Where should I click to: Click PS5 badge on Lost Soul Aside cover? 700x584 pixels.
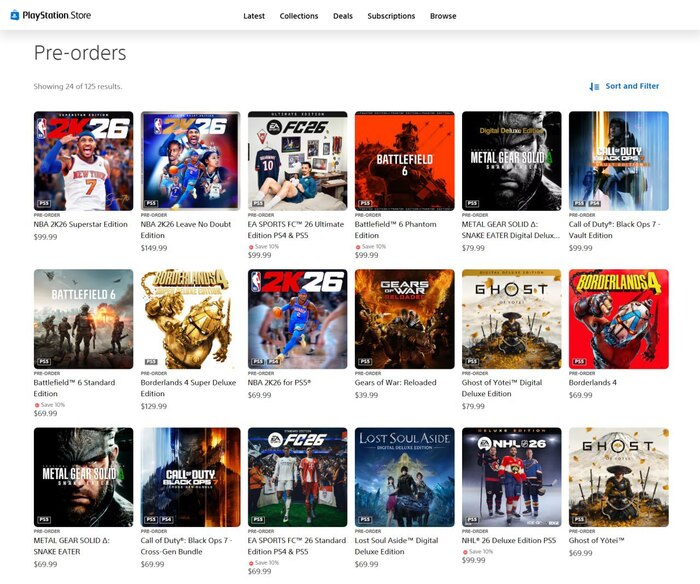(365, 519)
